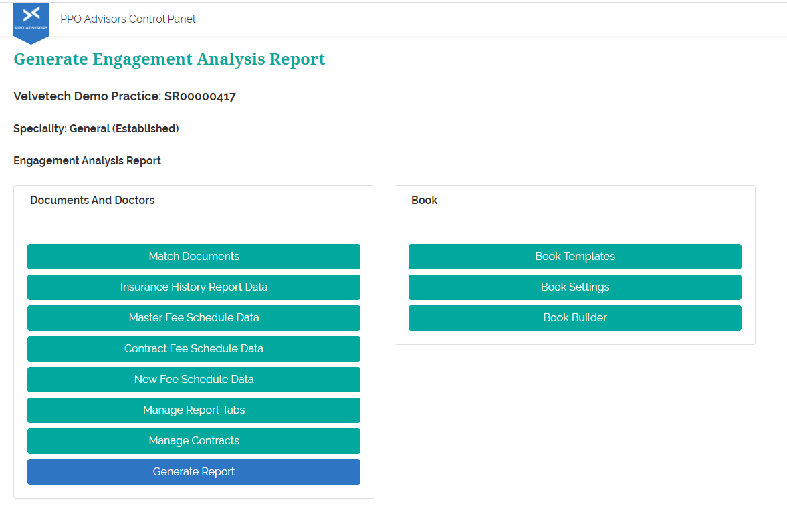This screenshot has height=532, width=787.
Task: Open Book Templates
Action: point(575,257)
